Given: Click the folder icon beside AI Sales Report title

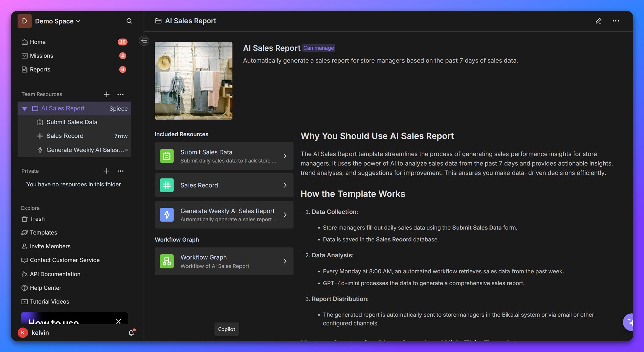Looking at the screenshot, I should click(x=158, y=21).
